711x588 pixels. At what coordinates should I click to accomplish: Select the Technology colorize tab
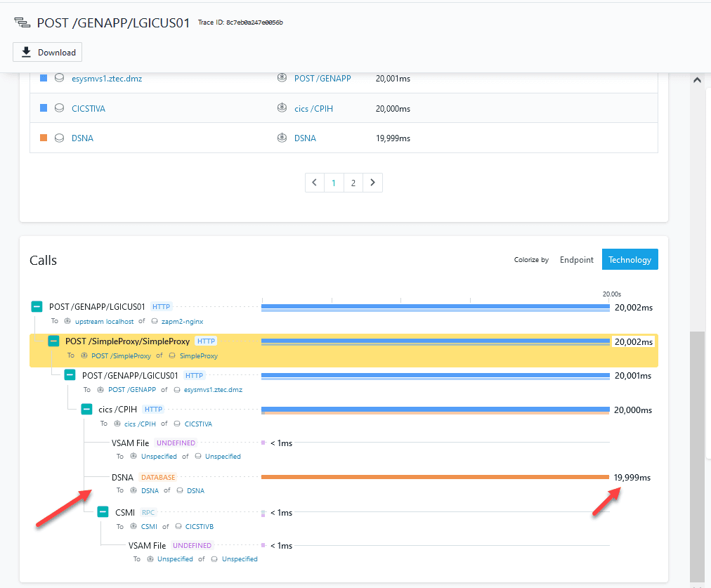pos(630,259)
